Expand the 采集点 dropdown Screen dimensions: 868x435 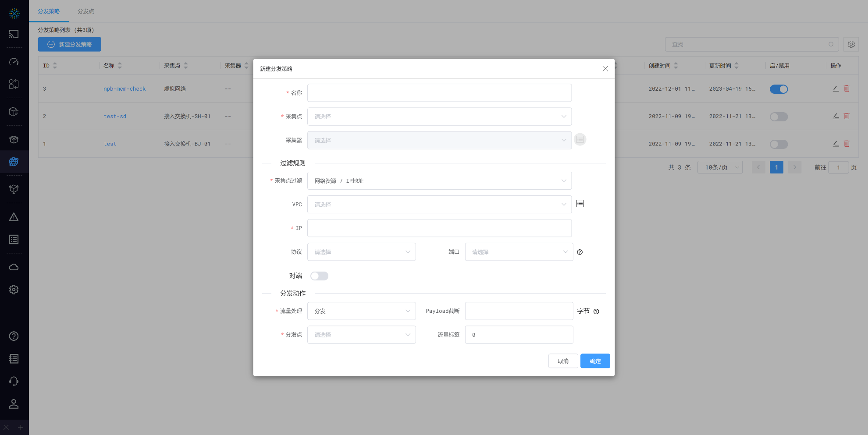point(439,117)
